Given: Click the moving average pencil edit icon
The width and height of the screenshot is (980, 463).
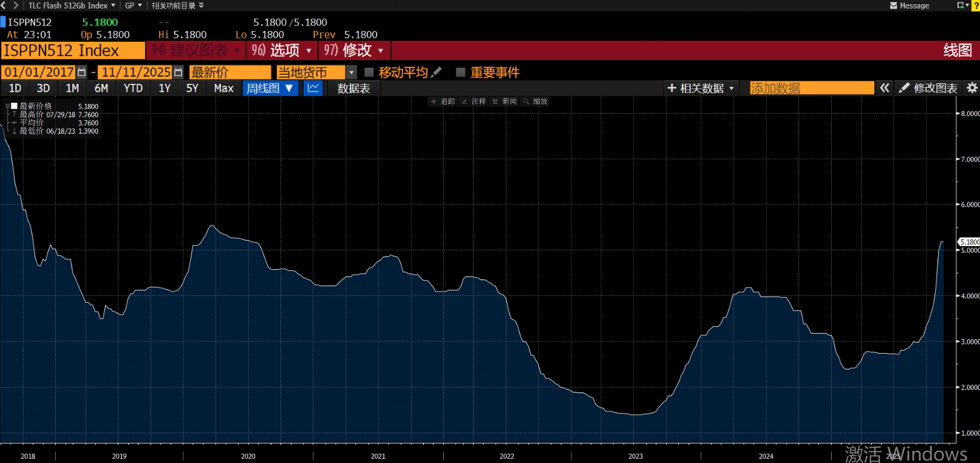Looking at the screenshot, I should pos(437,72).
